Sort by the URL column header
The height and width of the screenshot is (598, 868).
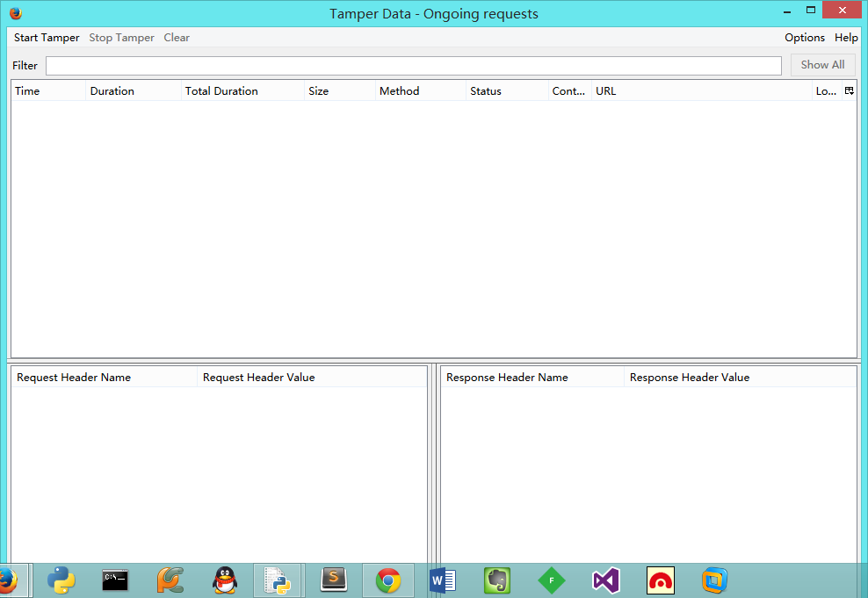[701, 90]
